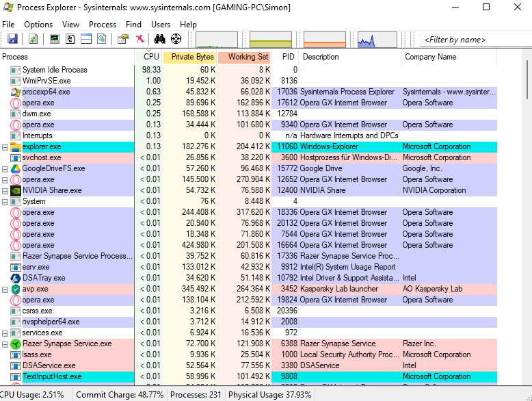Click the Filter by name field
The width and height of the screenshot is (532, 401).
(x=476, y=40)
